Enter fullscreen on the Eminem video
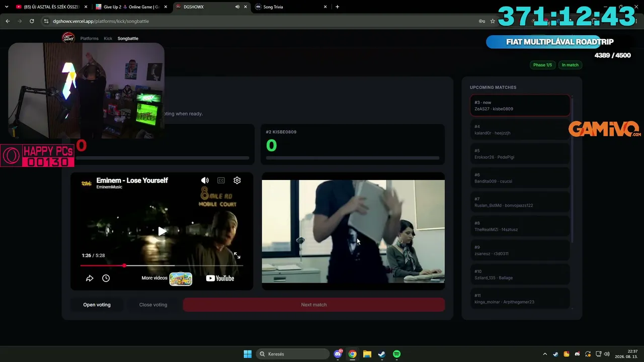The height and width of the screenshot is (362, 644). coord(237,255)
